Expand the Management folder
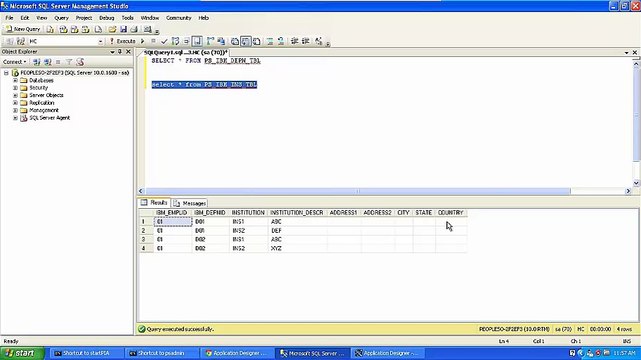This screenshot has height=360, width=641. pyautogui.click(x=16, y=110)
